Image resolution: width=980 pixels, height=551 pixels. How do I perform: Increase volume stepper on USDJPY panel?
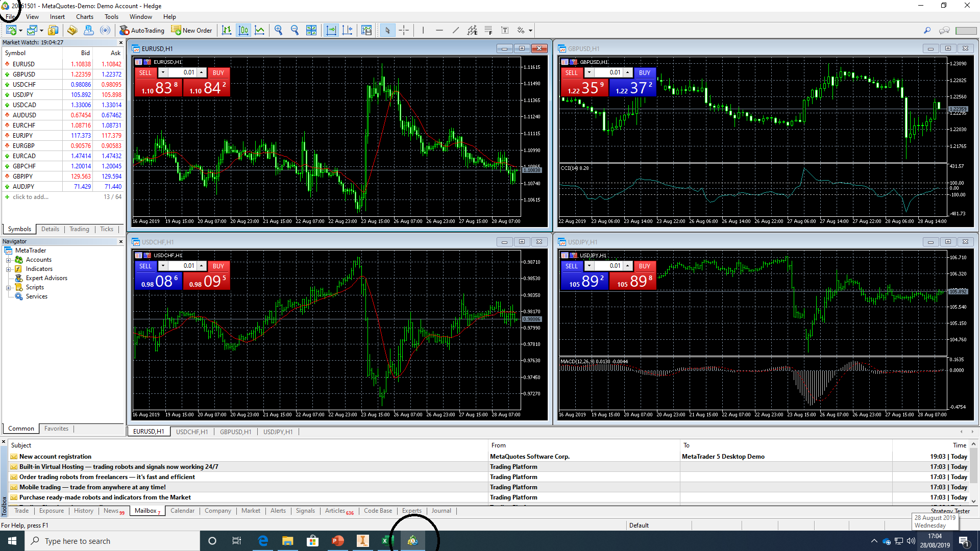(x=628, y=266)
